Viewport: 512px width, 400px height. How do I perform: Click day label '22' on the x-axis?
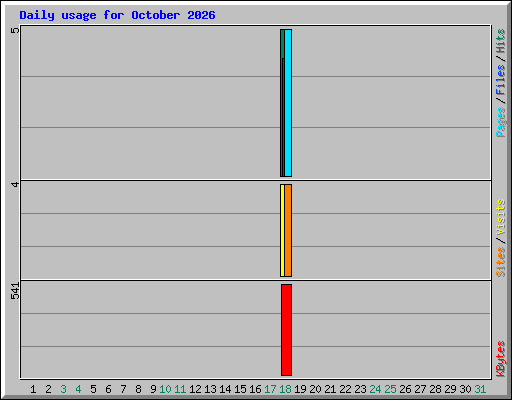point(345,389)
